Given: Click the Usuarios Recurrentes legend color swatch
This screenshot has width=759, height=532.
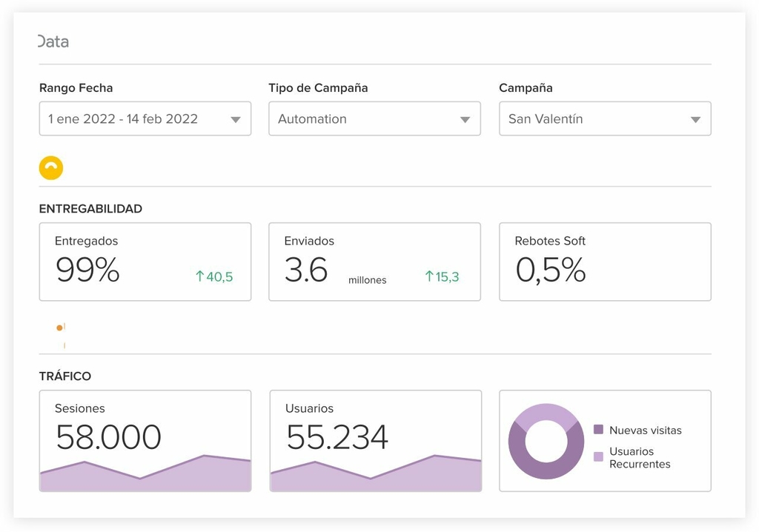Looking at the screenshot, I should tap(598, 457).
